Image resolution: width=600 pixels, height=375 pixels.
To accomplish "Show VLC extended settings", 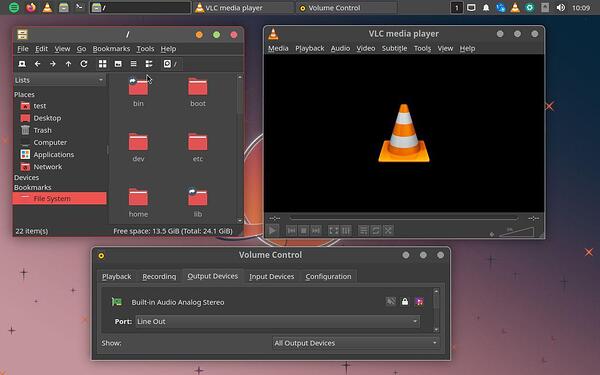I will [346, 230].
